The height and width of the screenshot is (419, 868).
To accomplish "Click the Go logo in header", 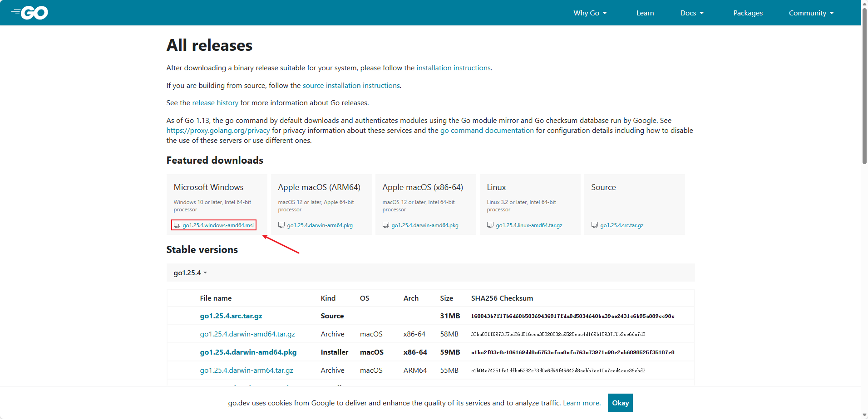I will (x=30, y=13).
